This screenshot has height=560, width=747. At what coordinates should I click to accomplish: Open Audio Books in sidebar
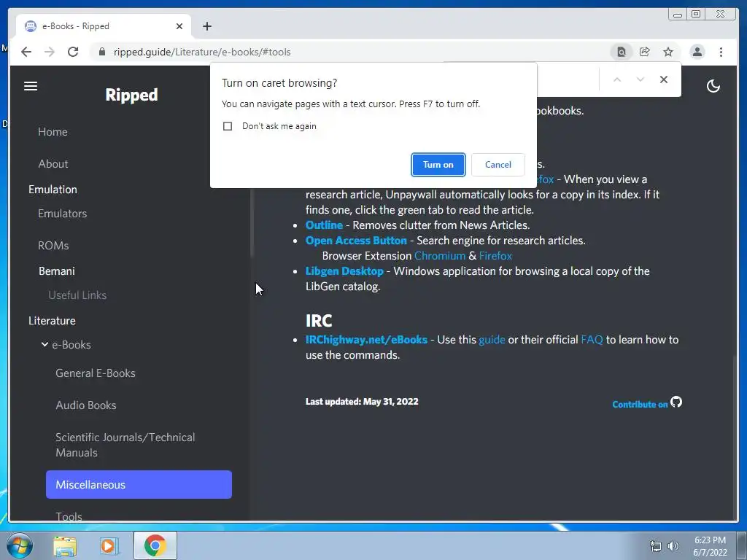pos(86,405)
